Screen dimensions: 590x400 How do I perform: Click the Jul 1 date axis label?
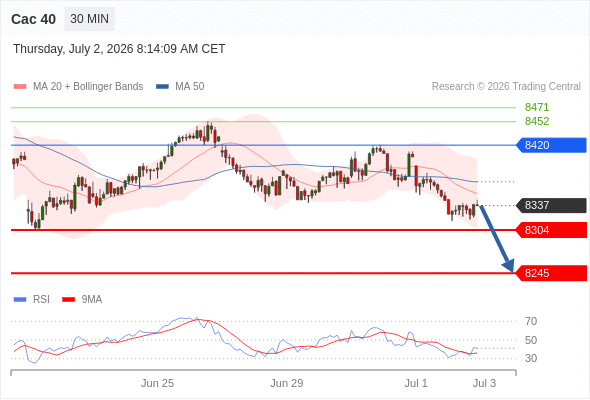click(416, 383)
